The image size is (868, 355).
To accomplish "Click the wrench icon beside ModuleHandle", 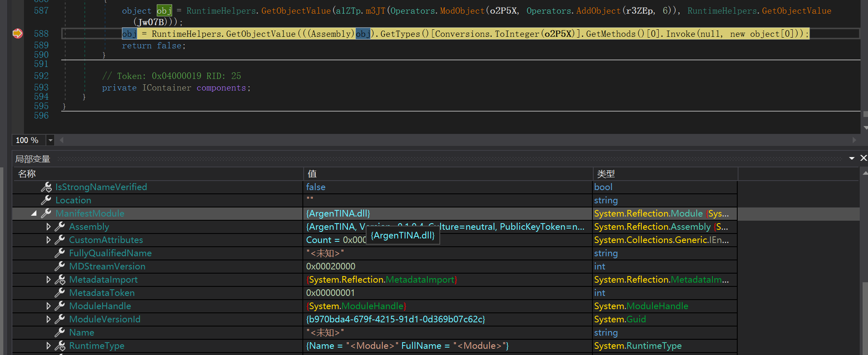I will [x=60, y=306].
